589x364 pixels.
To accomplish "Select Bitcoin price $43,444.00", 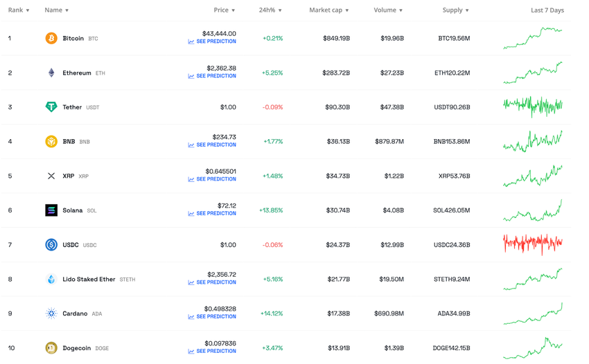I will [x=219, y=34].
